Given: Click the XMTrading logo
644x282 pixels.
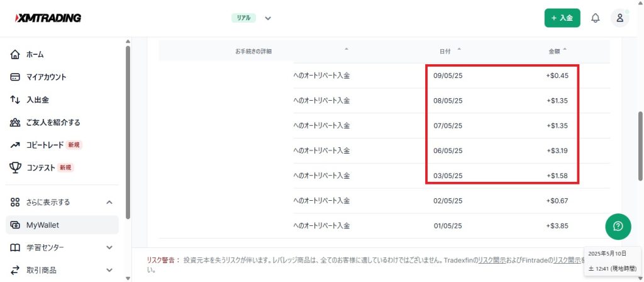Looking at the screenshot, I should (x=48, y=18).
